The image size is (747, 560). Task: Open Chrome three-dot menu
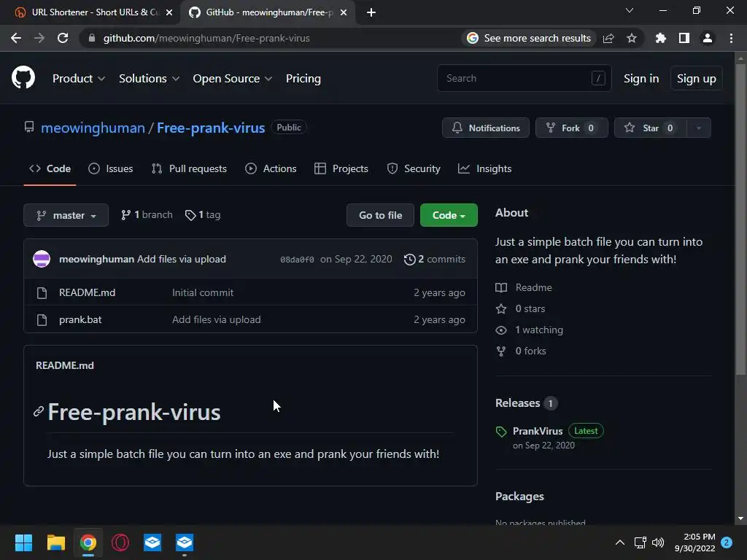click(x=731, y=38)
